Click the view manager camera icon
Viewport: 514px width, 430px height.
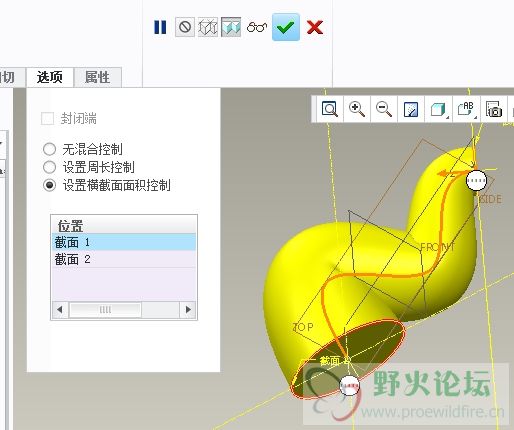coord(494,109)
